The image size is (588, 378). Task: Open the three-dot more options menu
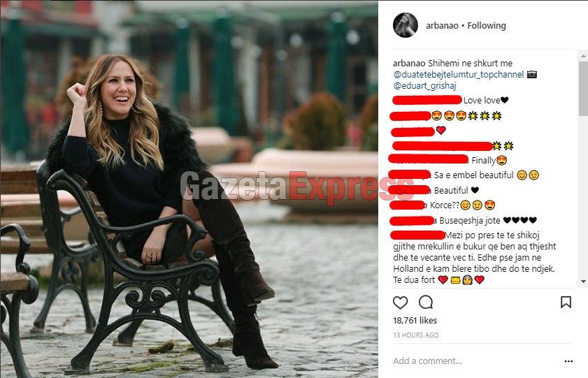click(568, 361)
